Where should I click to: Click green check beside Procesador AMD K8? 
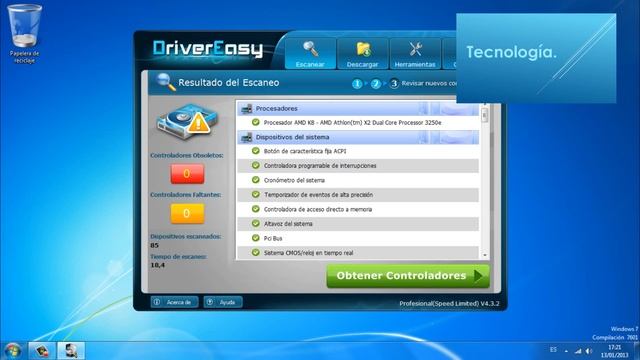click(x=256, y=122)
